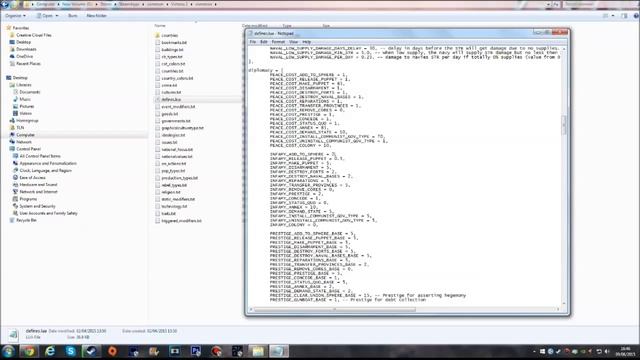The width and height of the screenshot is (640, 360).
Task: Select production_types.txt file
Action: [x=179, y=178]
